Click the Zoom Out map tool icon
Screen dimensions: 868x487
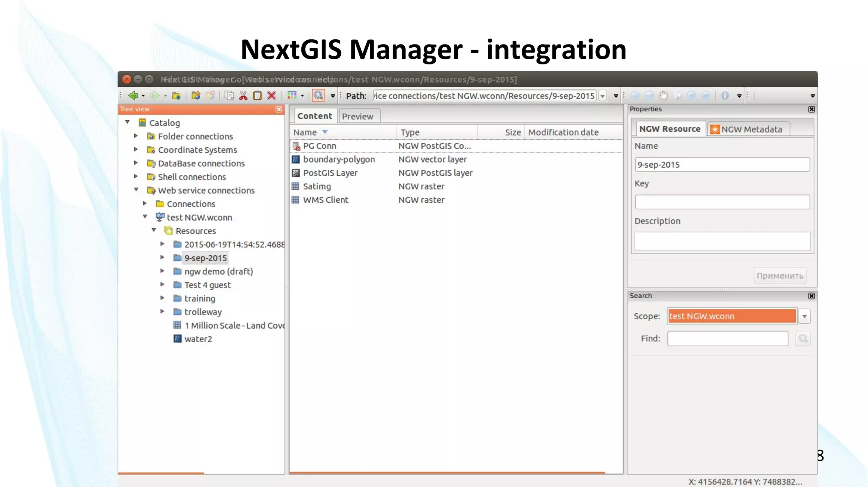[649, 96]
